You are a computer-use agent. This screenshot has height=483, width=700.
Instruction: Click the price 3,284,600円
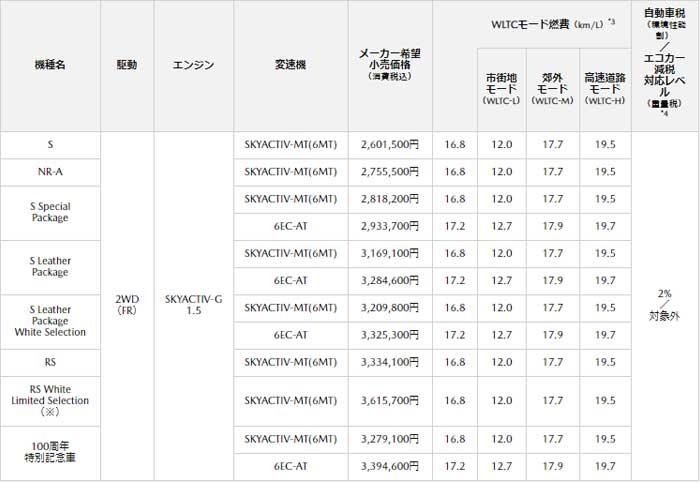click(390, 281)
